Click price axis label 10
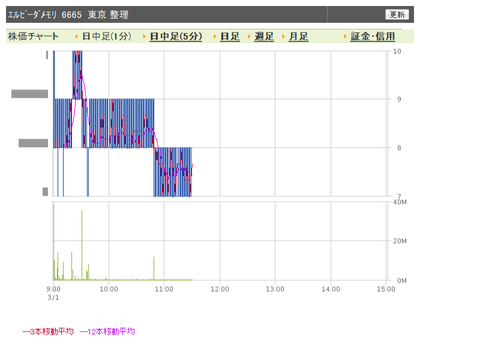Image resolution: width=480 pixels, height=362 pixels. 397,51
